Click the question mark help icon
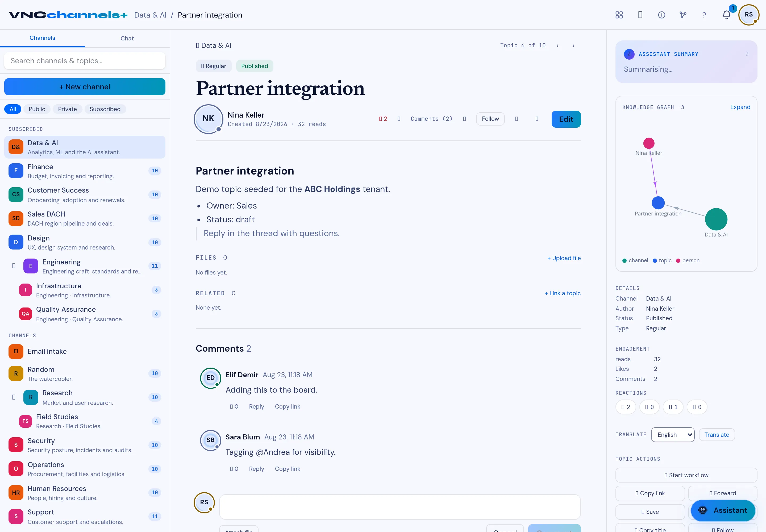The height and width of the screenshot is (532, 766). coord(704,15)
